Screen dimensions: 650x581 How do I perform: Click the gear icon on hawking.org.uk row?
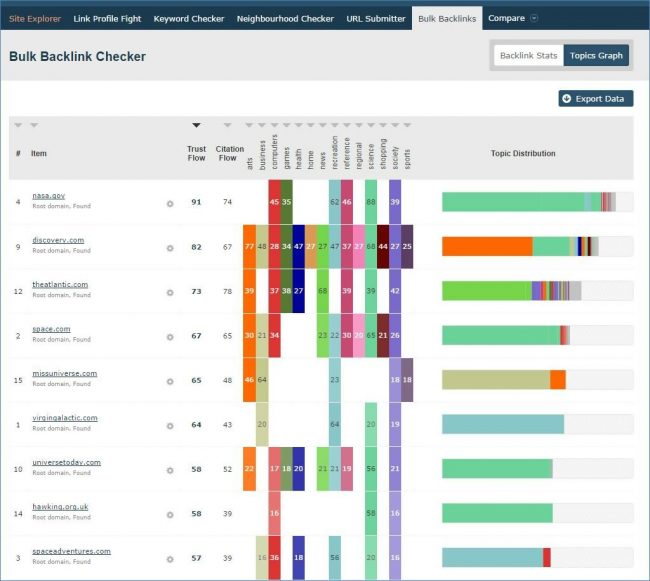pos(170,514)
